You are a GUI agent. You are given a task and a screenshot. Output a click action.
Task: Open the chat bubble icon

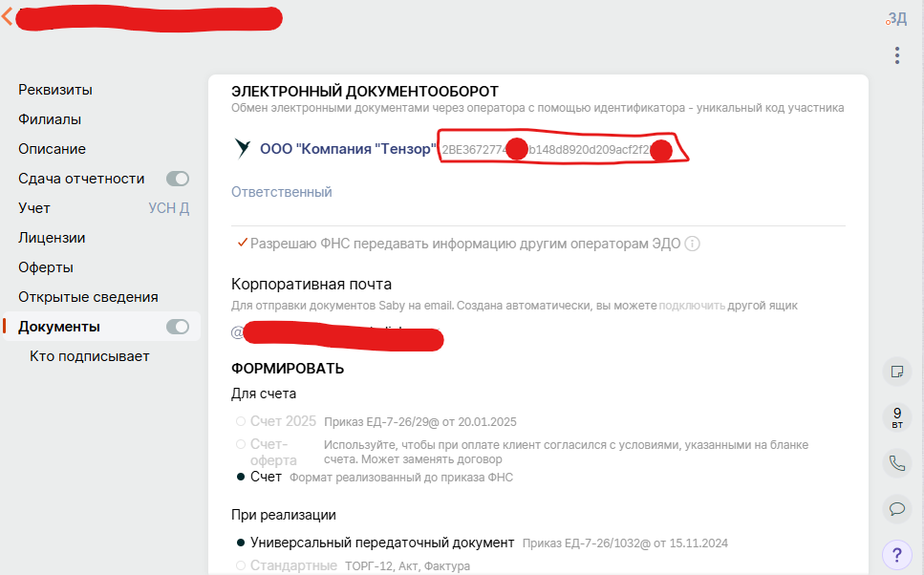pyautogui.click(x=896, y=509)
